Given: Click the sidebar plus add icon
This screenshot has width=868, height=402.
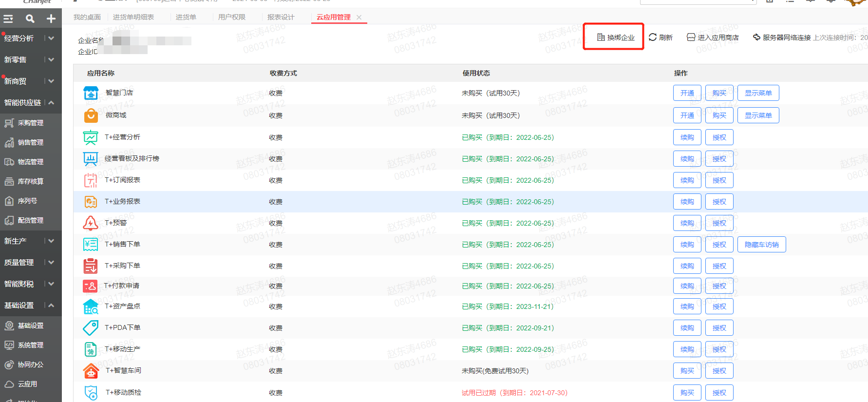Looking at the screenshot, I should tap(51, 19).
